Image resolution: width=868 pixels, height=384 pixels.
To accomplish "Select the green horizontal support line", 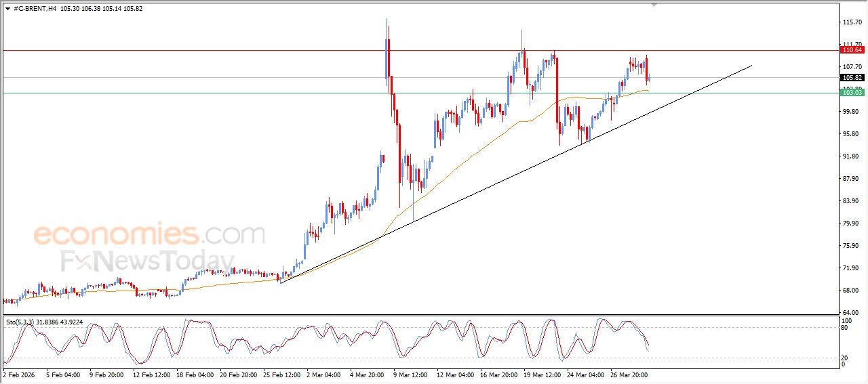I will [x=271, y=93].
